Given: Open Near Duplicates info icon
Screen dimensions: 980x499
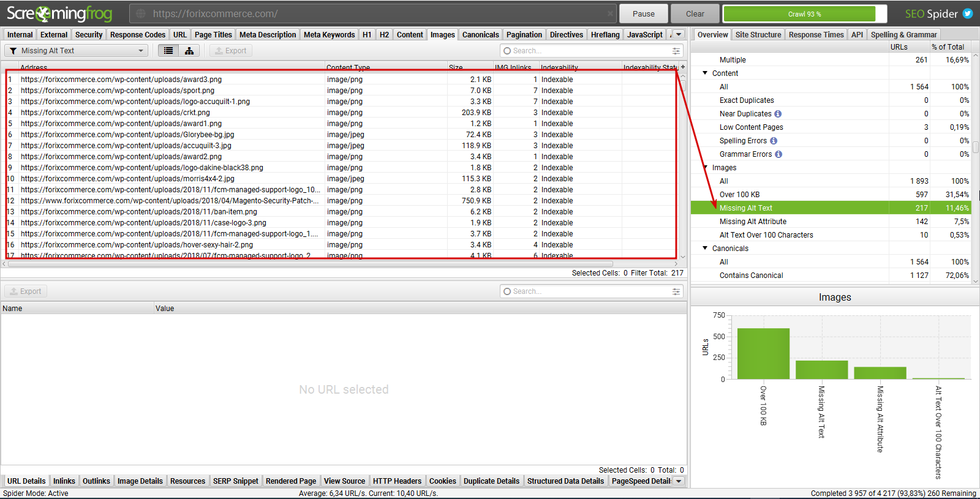Looking at the screenshot, I should tap(778, 114).
